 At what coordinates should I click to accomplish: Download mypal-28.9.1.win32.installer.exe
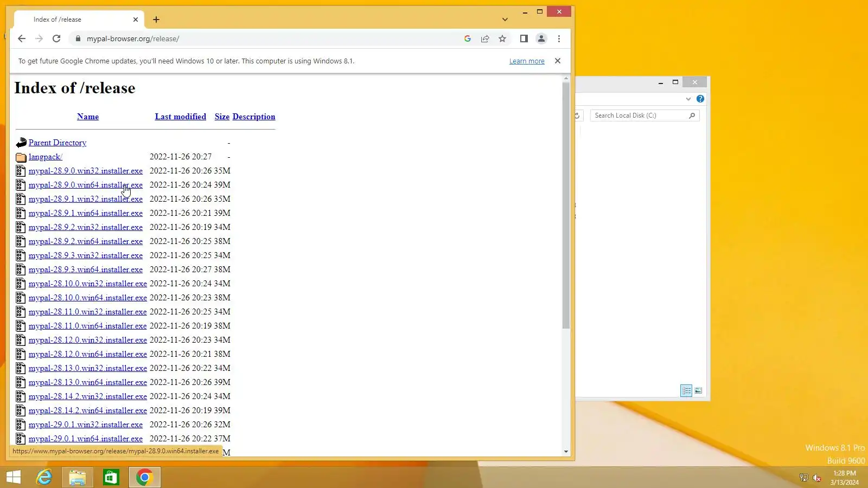[x=86, y=199]
